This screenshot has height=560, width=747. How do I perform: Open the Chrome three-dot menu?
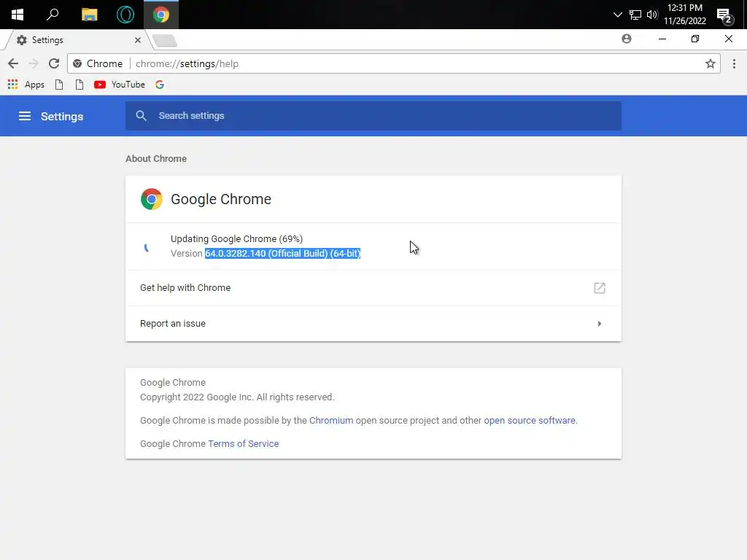point(734,63)
